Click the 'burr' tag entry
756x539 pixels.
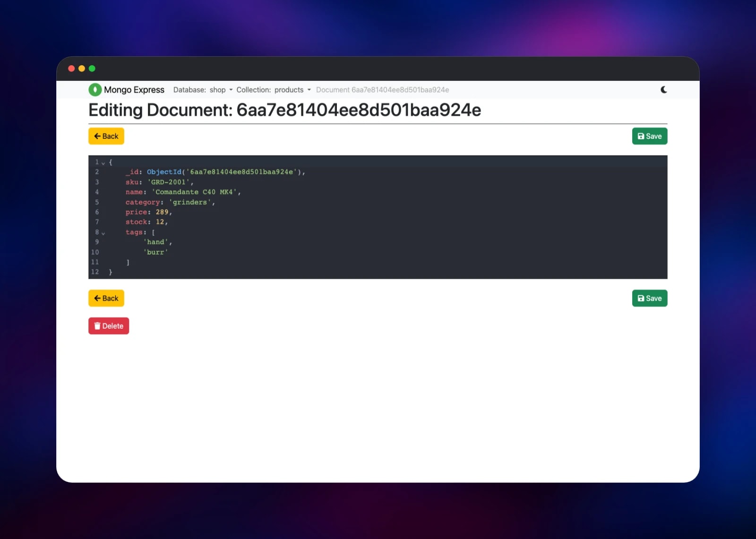pyautogui.click(x=156, y=252)
